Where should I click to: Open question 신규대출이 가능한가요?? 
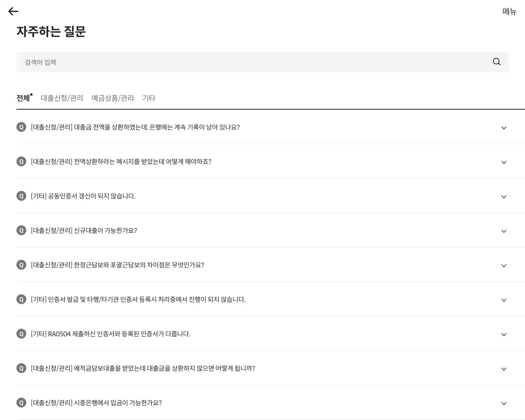click(84, 231)
